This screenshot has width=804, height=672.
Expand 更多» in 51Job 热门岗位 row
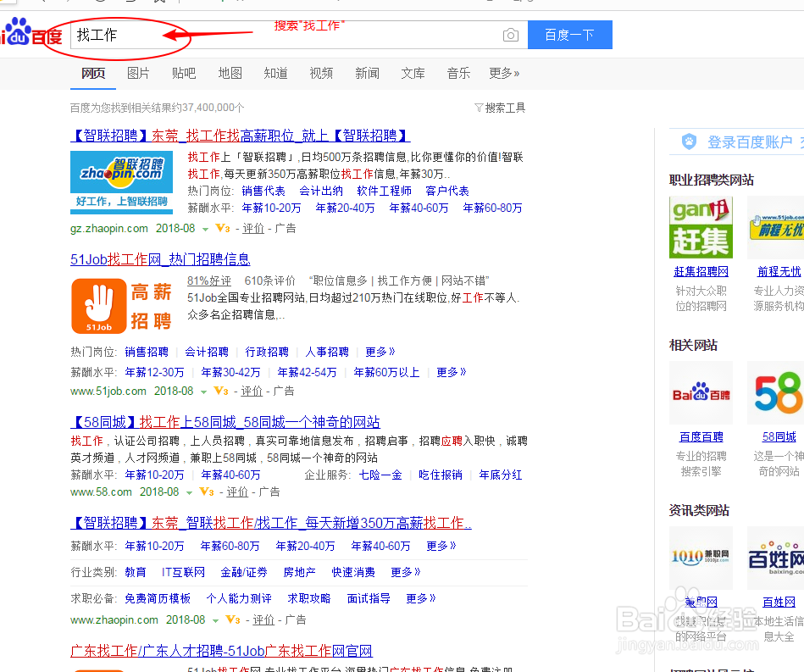point(380,352)
